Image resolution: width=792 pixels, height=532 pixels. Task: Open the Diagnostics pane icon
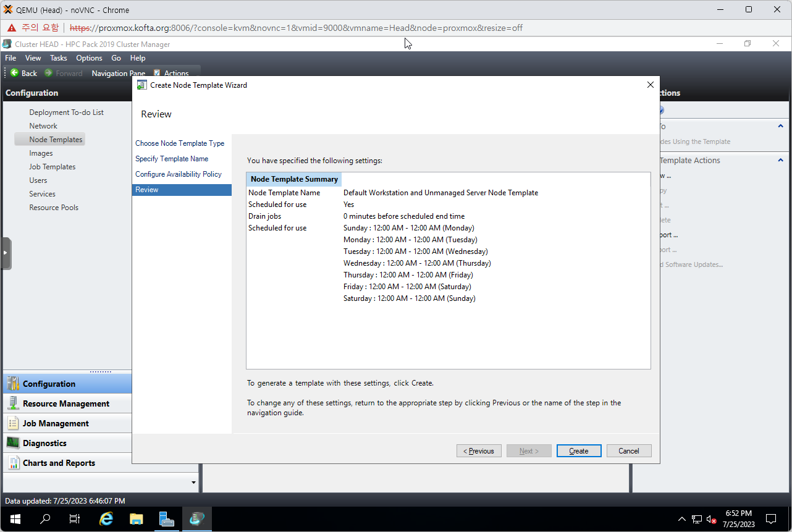click(13, 443)
